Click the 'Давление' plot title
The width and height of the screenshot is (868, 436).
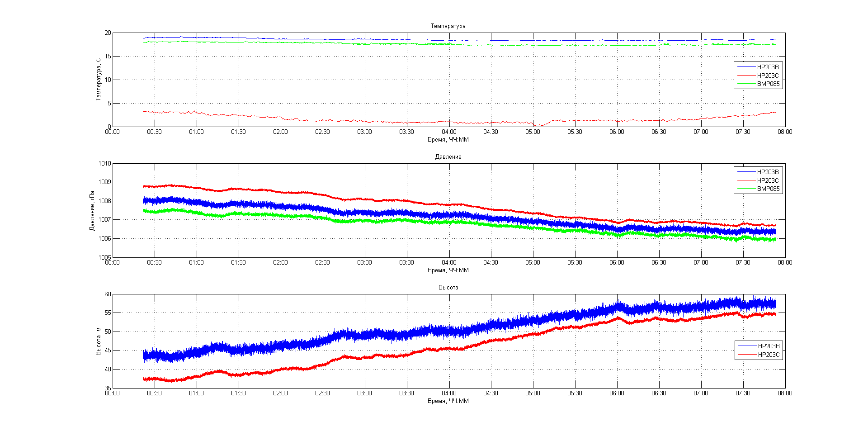(448, 157)
